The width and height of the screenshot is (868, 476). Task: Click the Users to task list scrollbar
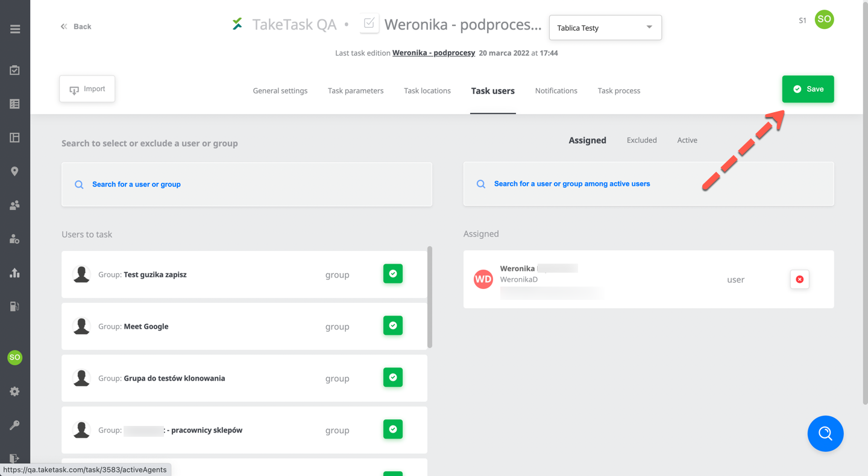430,297
